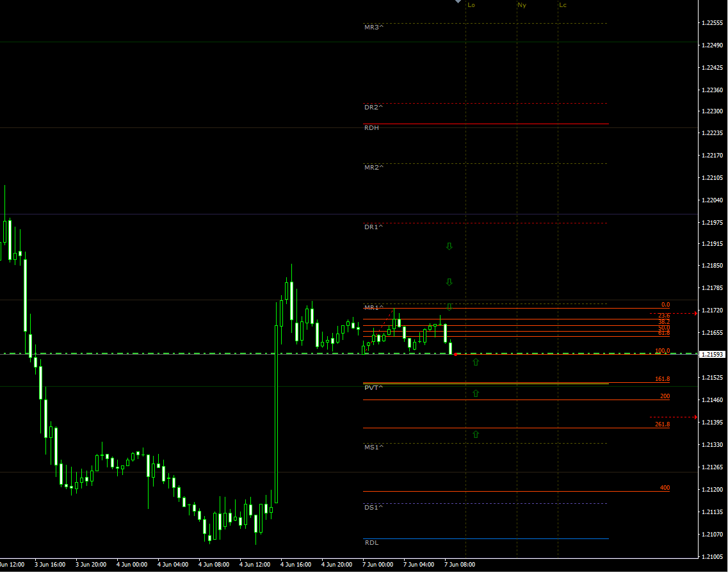The height and width of the screenshot is (573, 728).
Task: Click the 4 Jun 12:00 time label
Action: click(255, 565)
